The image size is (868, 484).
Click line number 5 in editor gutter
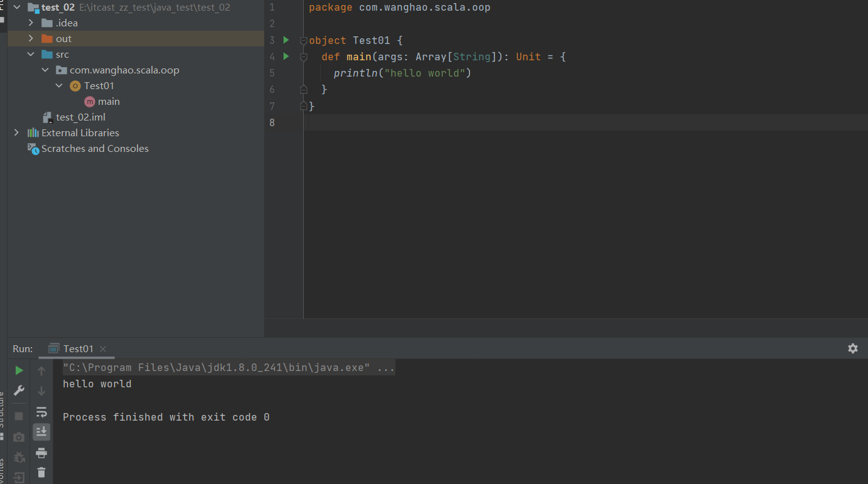pyautogui.click(x=272, y=73)
